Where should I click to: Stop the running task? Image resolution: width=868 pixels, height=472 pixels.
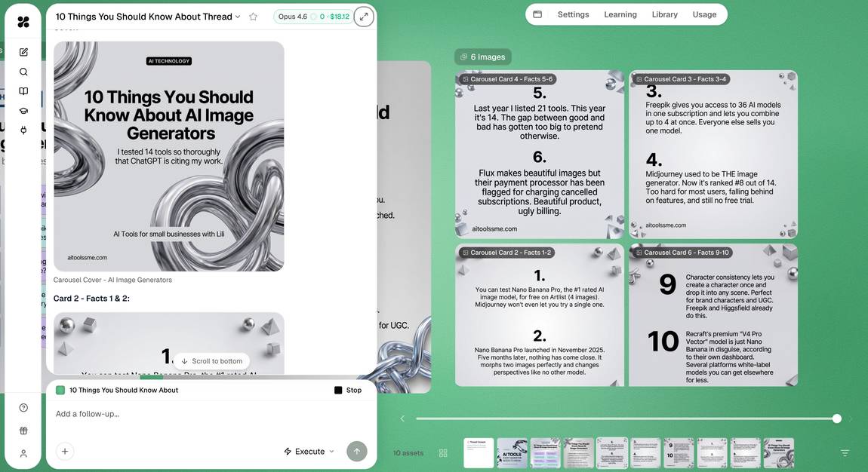(x=348, y=391)
